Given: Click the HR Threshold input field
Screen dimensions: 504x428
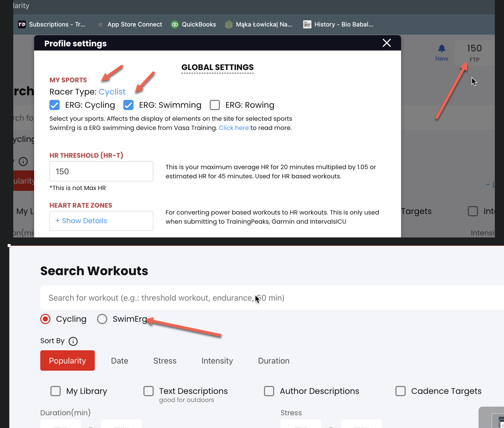Looking at the screenshot, I should click(x=101, y=171).
